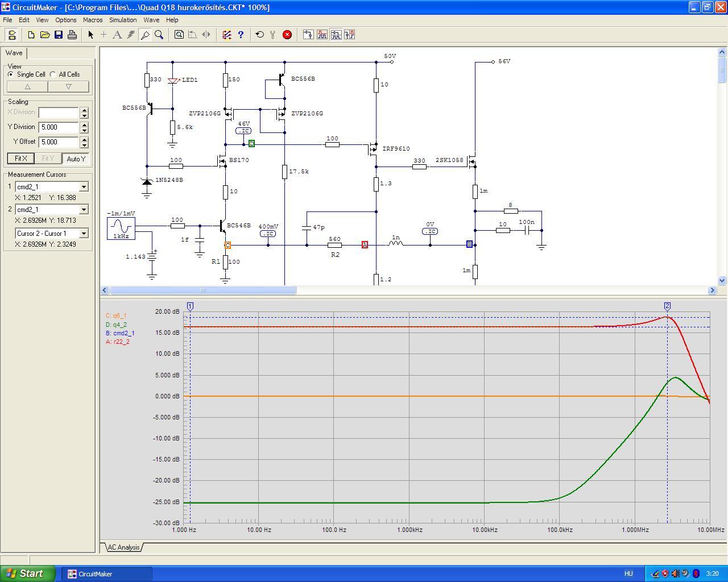Select the Text tool (letter A)
Screen dimensions: 728x582
click(117, 35)
